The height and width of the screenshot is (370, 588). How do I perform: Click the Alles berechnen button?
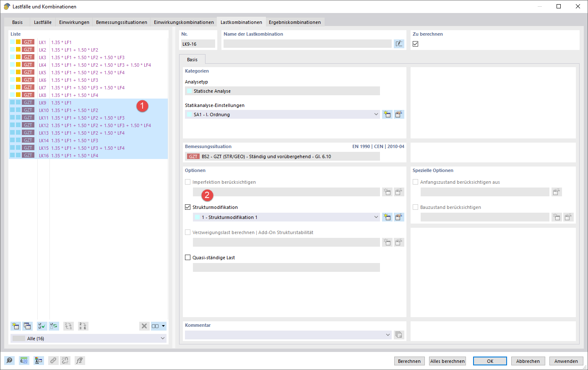(448, 361)
